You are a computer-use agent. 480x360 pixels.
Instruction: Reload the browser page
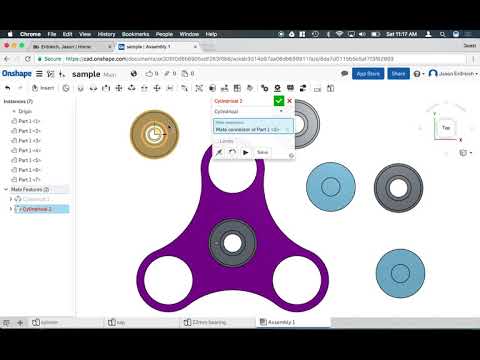[28, 59]
